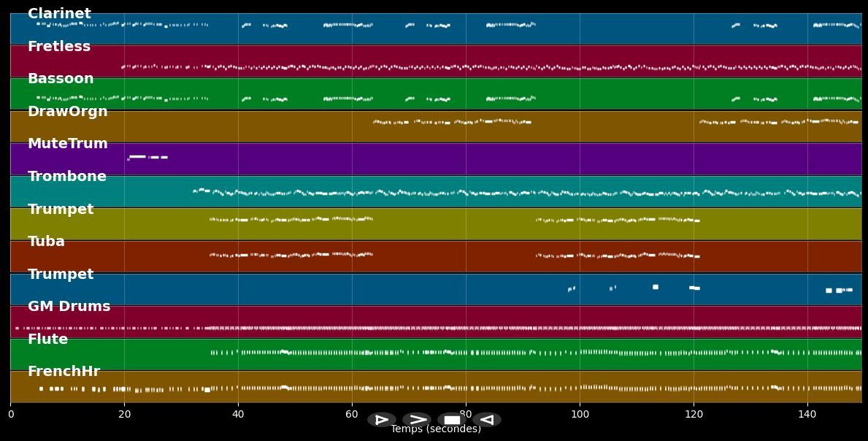Click the 60 seconds timeline mark
The height and width of the screenshot is (441, 868).
tap(351, 414)
